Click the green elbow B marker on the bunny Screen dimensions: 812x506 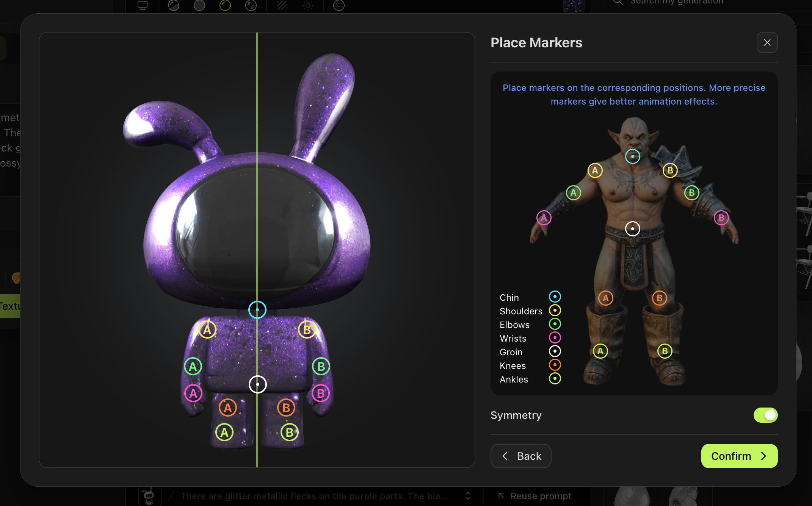321,367
